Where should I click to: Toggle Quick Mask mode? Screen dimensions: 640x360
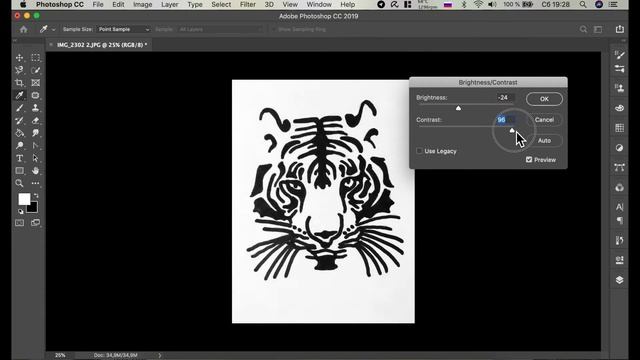tap(19, 223)
